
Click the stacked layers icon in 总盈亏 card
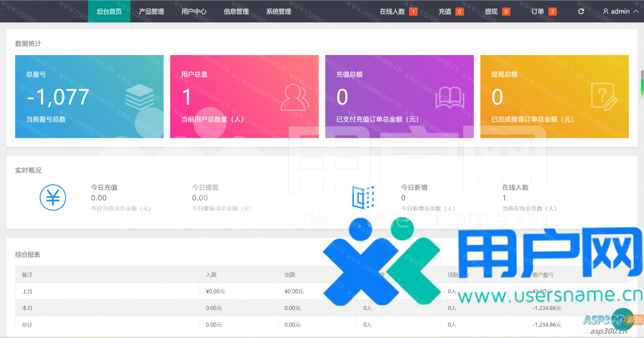point(140,97)
